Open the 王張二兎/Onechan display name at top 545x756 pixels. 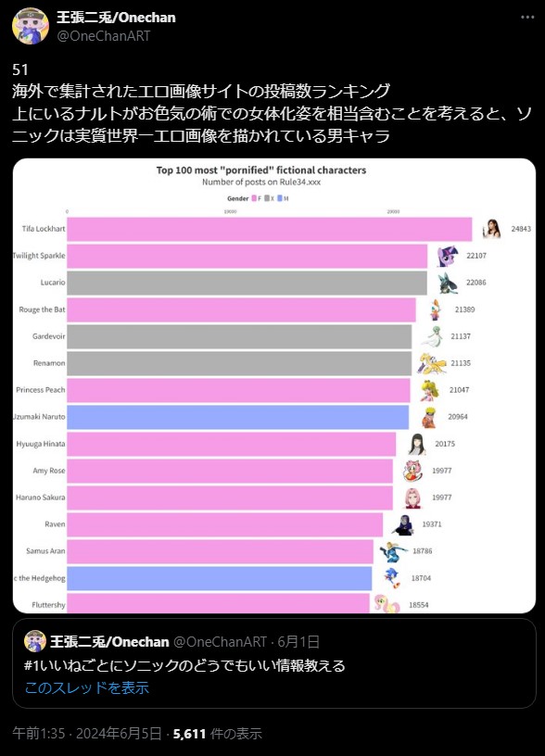(116, 18)
